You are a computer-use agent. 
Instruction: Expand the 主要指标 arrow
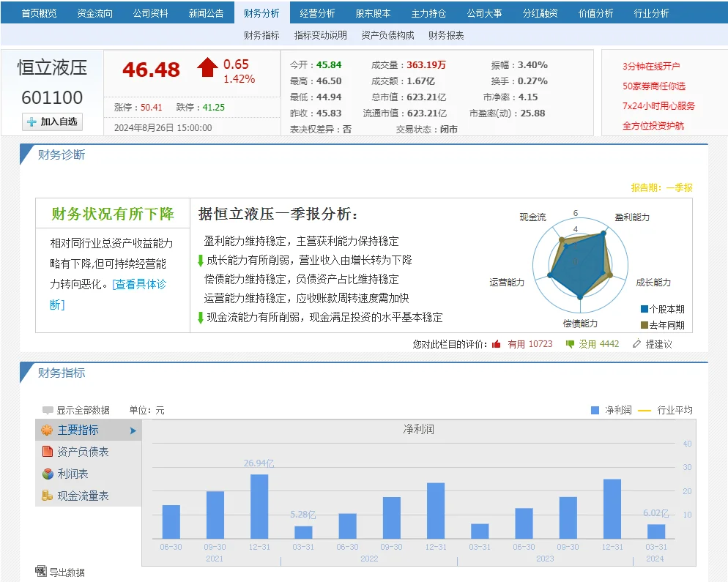point(133,430)
